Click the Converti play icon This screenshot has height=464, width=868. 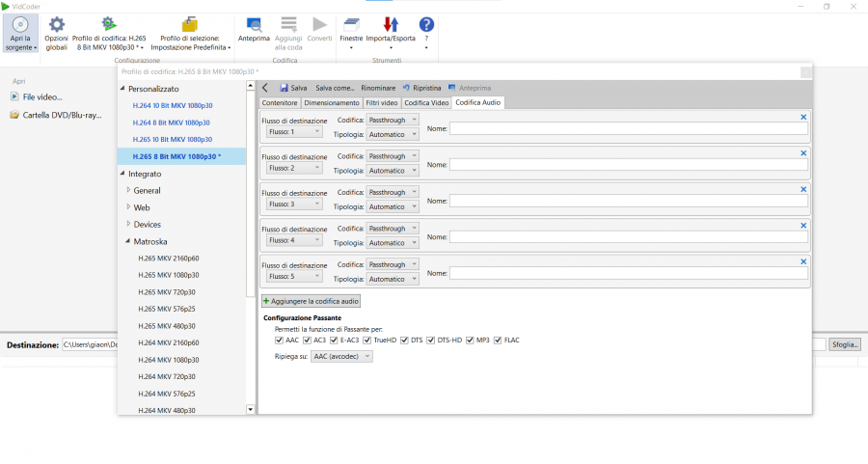click(319, 24)
